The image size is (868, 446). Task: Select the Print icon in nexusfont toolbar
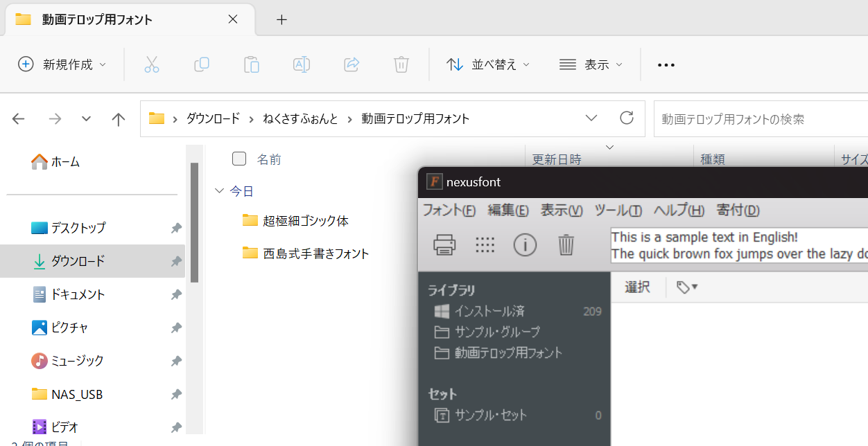(444, 244)
